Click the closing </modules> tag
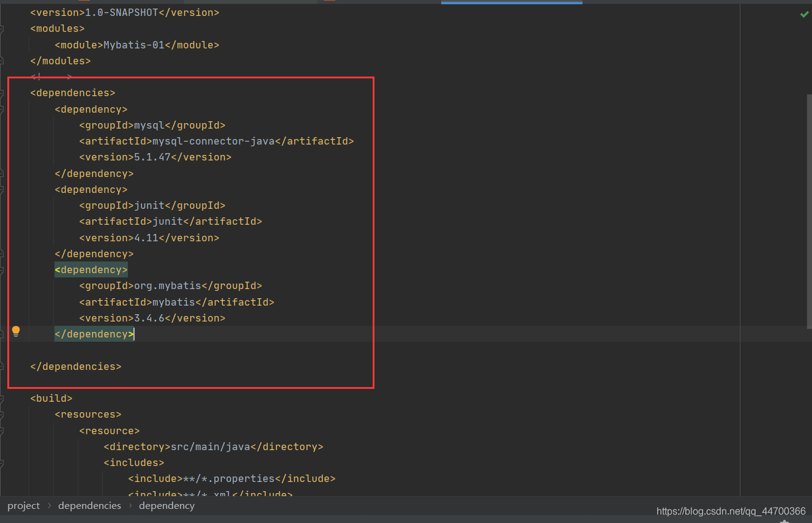 click(x=61, y=61)
